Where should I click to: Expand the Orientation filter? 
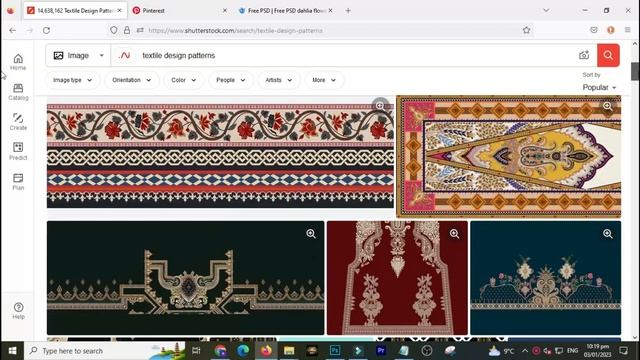(132, 80)
